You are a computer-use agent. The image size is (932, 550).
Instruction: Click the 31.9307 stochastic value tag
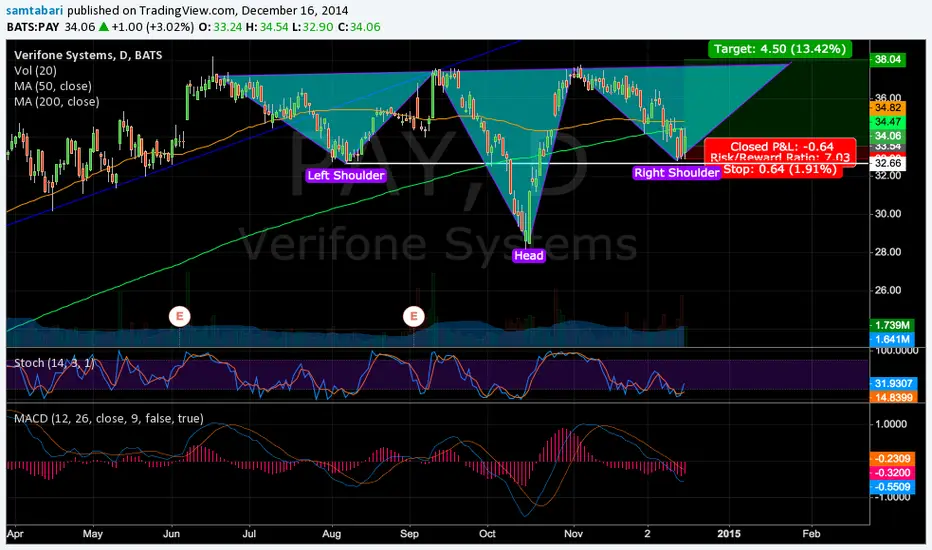[893, 384]
